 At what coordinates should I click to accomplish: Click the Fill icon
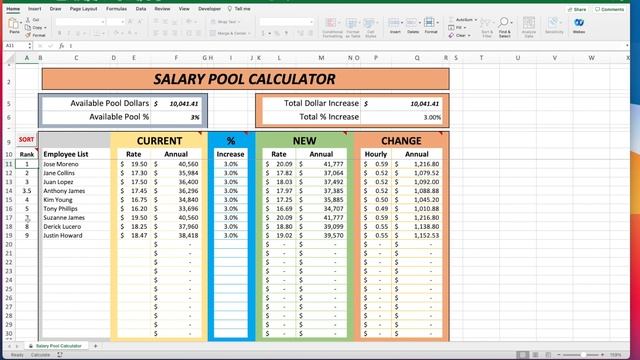(451, 27)
